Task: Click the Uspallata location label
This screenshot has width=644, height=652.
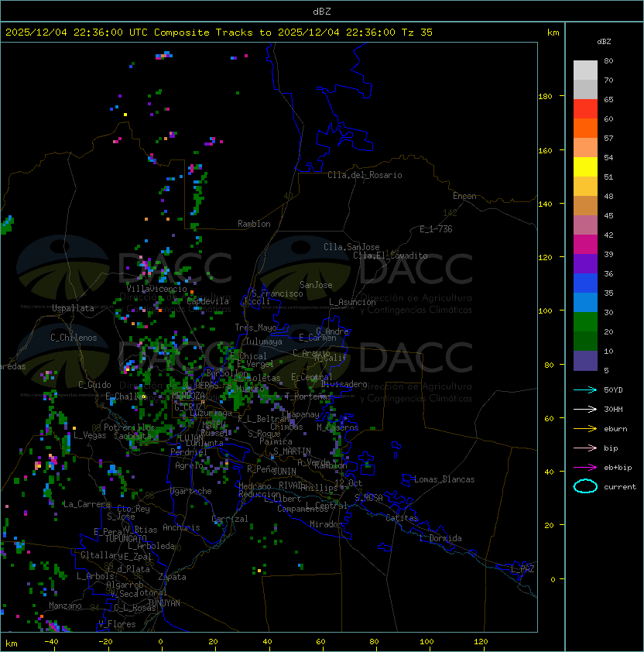Action: (73, 308)
